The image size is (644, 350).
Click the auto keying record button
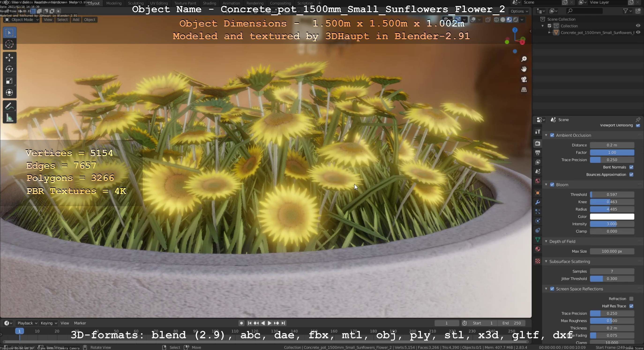pos(241,323)
